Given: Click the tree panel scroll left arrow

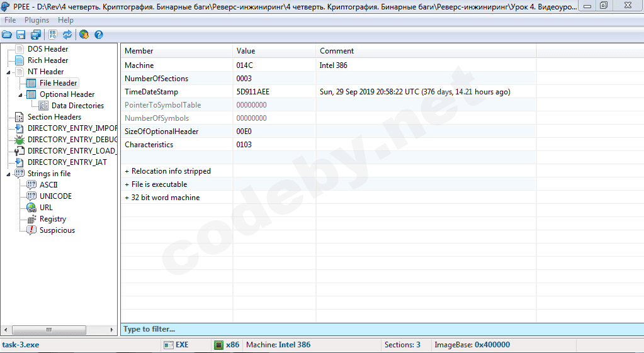Looking at the screenshot, I should pos(5,330).
